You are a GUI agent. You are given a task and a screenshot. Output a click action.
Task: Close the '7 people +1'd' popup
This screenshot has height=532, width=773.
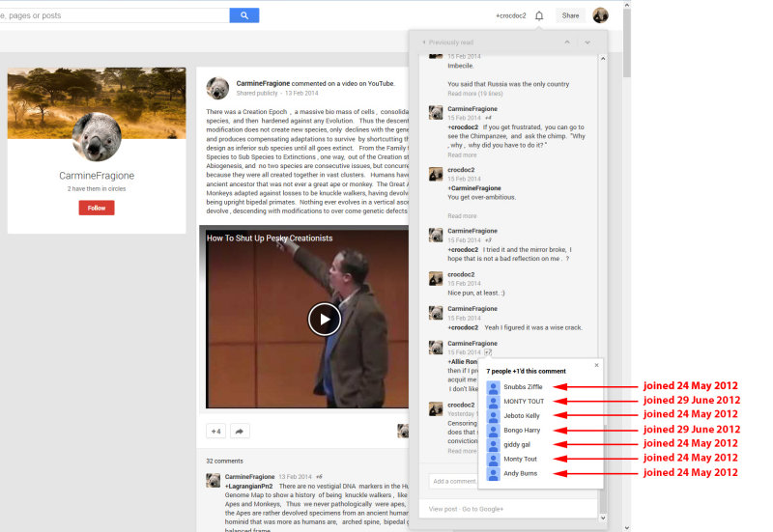(596, 365)
